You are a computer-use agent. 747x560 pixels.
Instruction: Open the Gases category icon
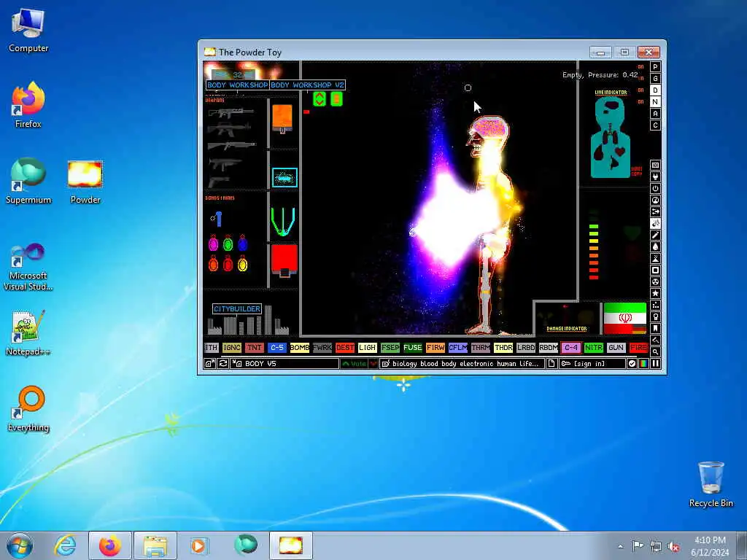point(655,236)
